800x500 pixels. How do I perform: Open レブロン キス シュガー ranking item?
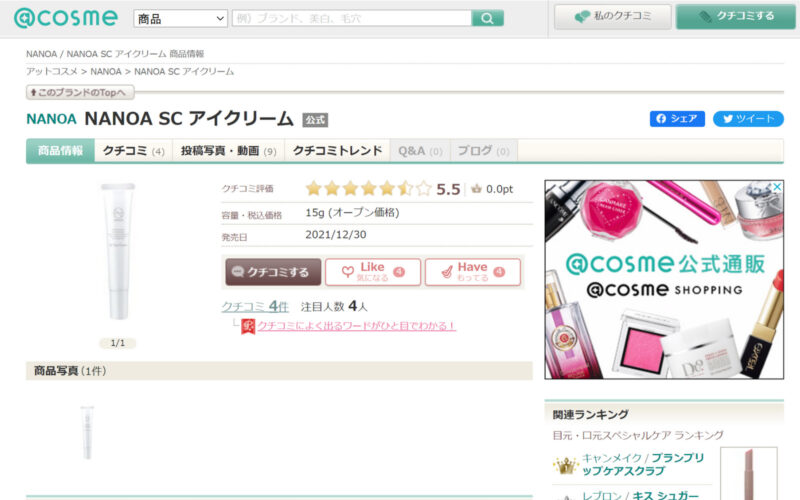640,495
